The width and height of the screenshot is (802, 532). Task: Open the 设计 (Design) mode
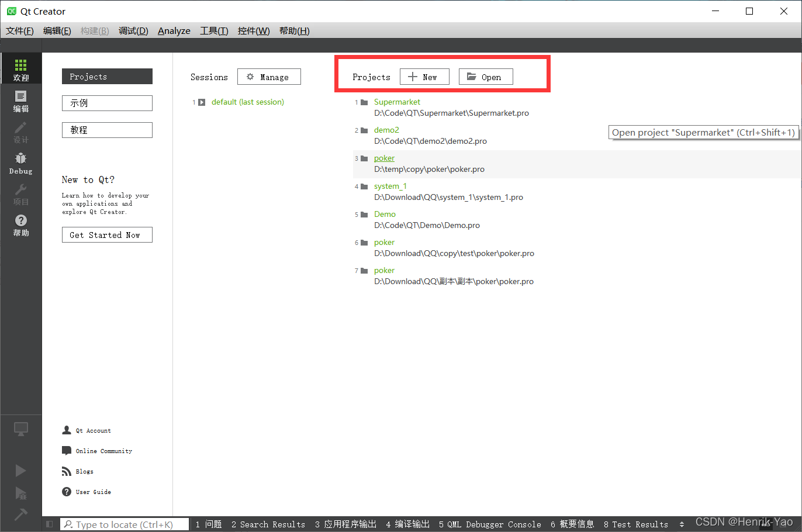(x=20, y=132)
